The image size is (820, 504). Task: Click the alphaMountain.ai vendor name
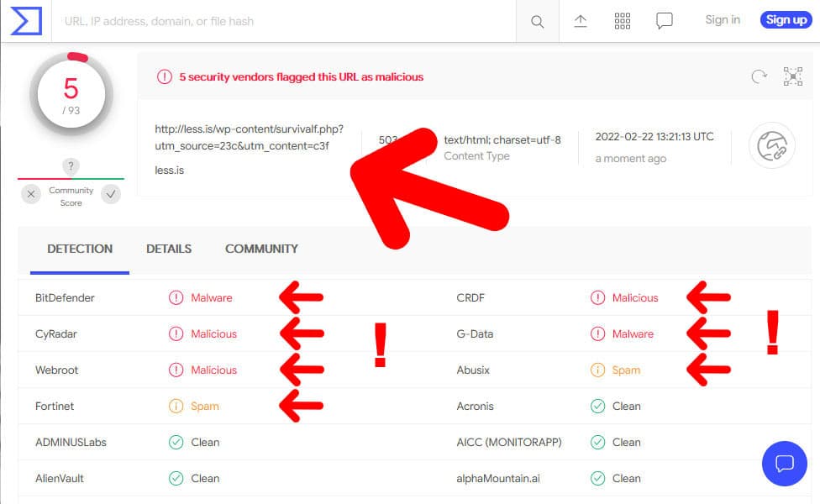click(x=498, y=478)
